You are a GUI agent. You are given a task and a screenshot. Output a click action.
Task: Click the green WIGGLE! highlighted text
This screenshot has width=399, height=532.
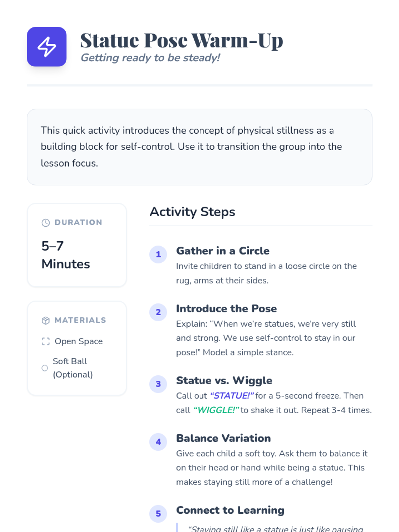click(x=216, y=410)
